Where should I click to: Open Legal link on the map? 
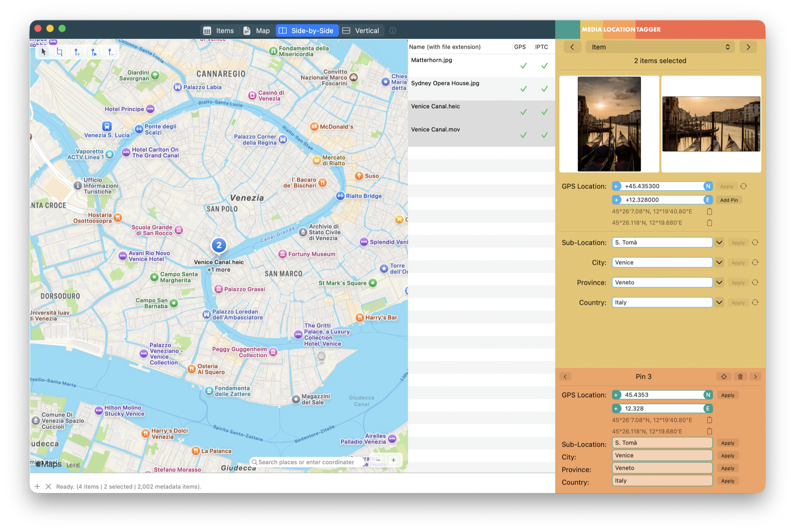73,464
